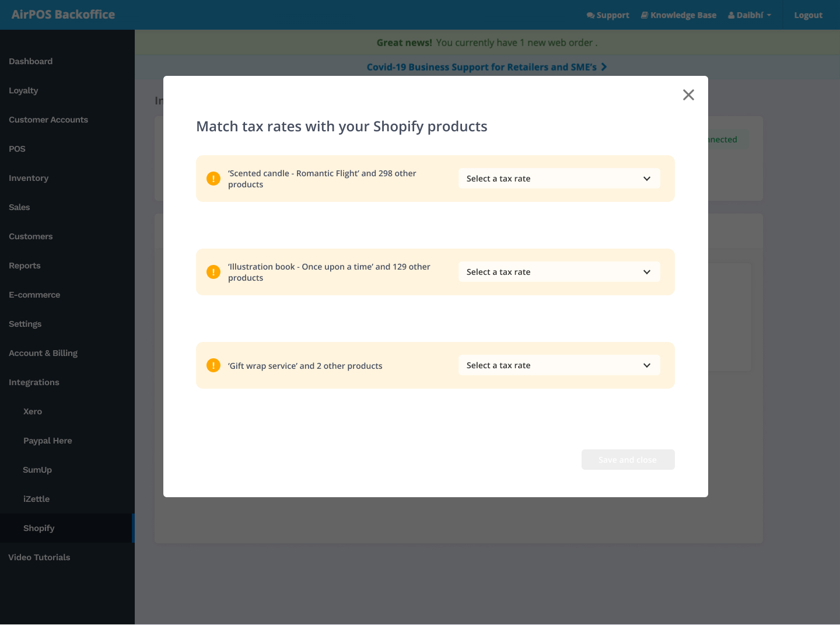Go to Dashboard in the sidebar
Image resolution: width=840 pixels, height=625 pixels.
click(x=31, y=61)
